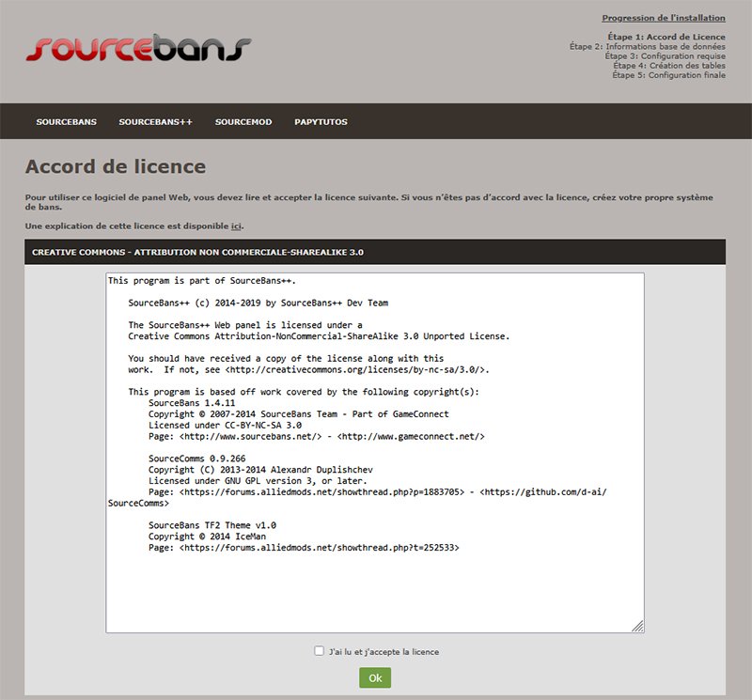Select Étape 4: Création des tables
752x700 pixels.
[x=668, y=66]
